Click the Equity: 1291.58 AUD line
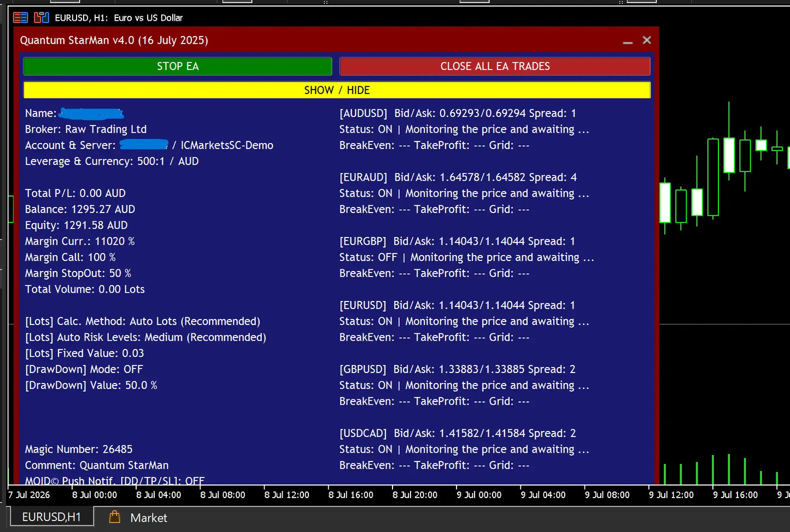Screen dimensions: 790x532 [76, 225]
